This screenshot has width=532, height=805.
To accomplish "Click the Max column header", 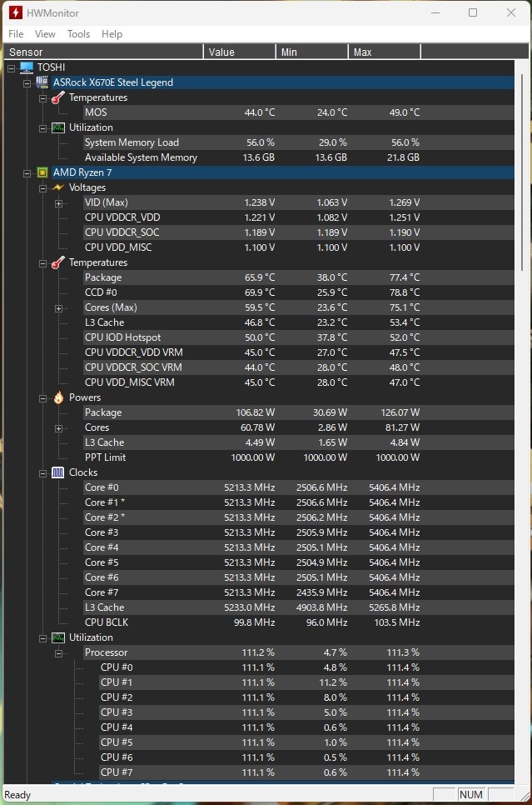I will point(385,52).
